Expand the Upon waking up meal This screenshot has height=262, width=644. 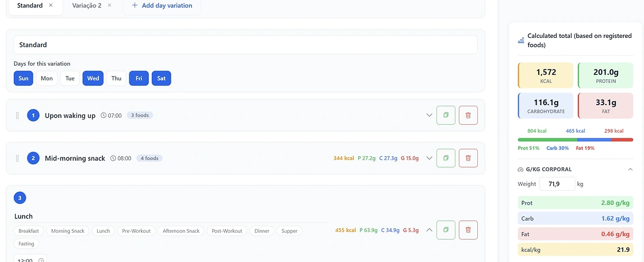coord(429,115)
